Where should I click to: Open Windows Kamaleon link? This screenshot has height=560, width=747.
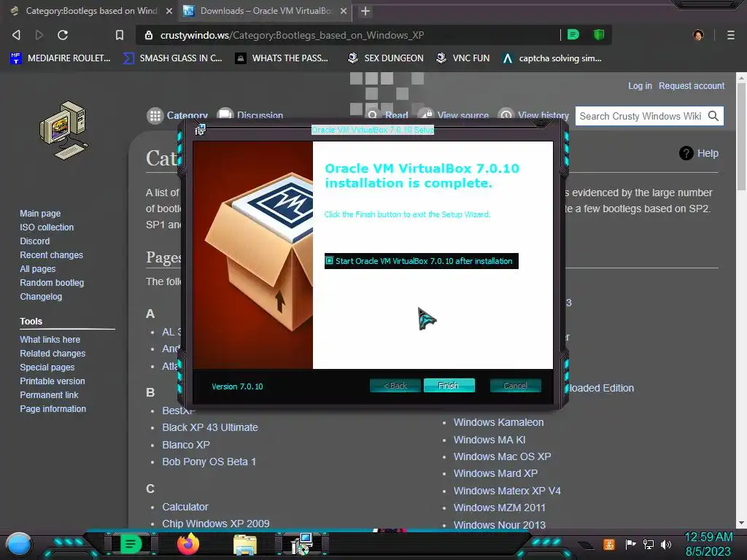[x=498, y=422]
